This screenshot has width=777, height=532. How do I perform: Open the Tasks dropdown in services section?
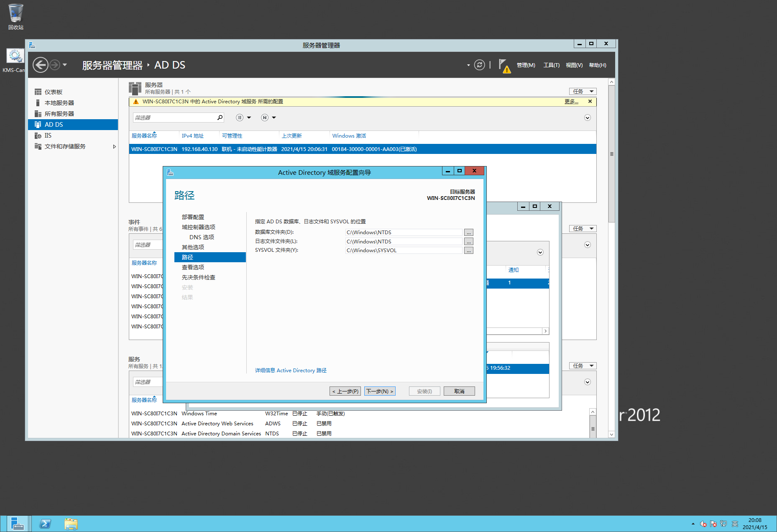pyautogui.click(x=583, y=366)
